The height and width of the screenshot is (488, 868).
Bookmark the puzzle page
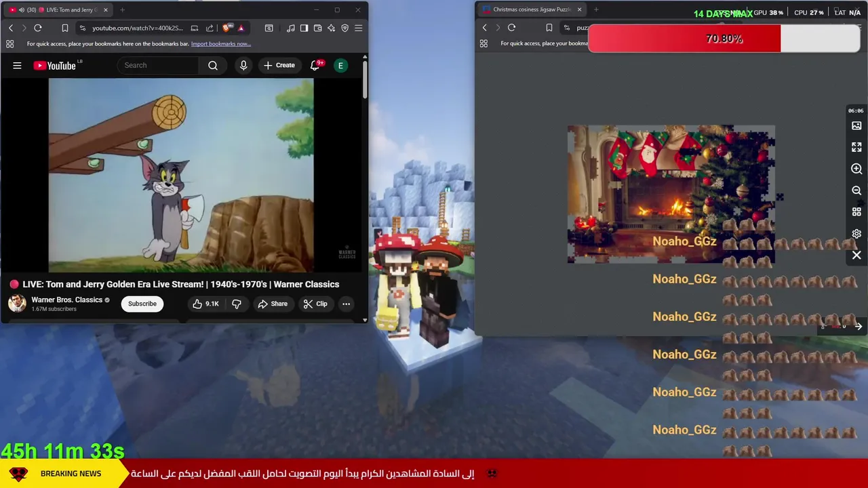[549, 27]
